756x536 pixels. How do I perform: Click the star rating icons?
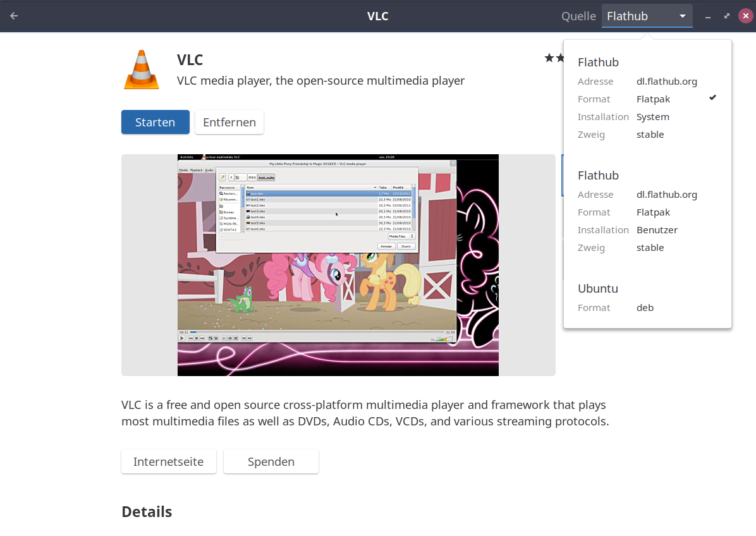554,58
